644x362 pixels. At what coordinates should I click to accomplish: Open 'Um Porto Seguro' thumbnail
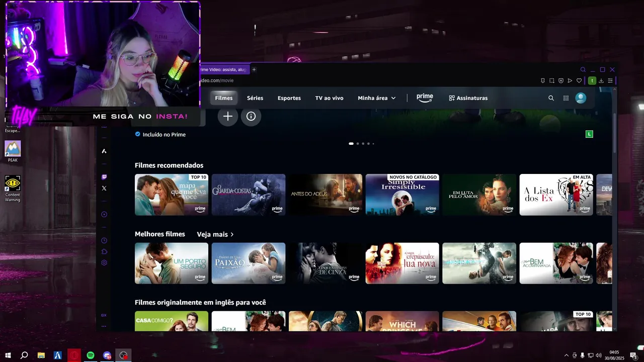(172, 263)
